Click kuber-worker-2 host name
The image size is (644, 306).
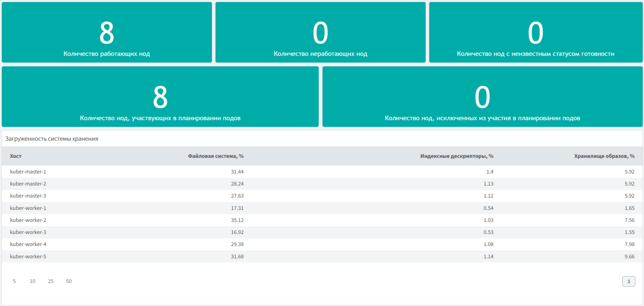pos(28,220)
